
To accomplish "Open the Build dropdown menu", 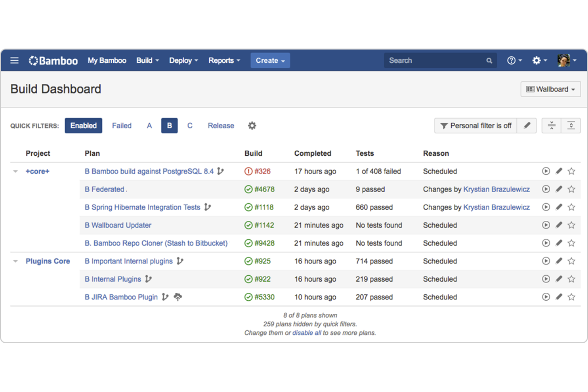I will (x=147, y=60).
